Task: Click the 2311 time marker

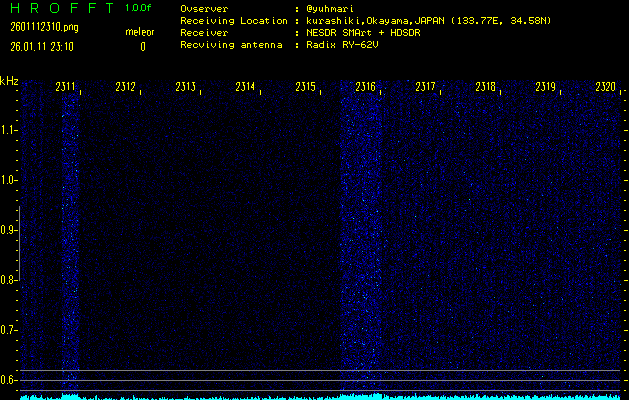Action: tap(66, 88)
